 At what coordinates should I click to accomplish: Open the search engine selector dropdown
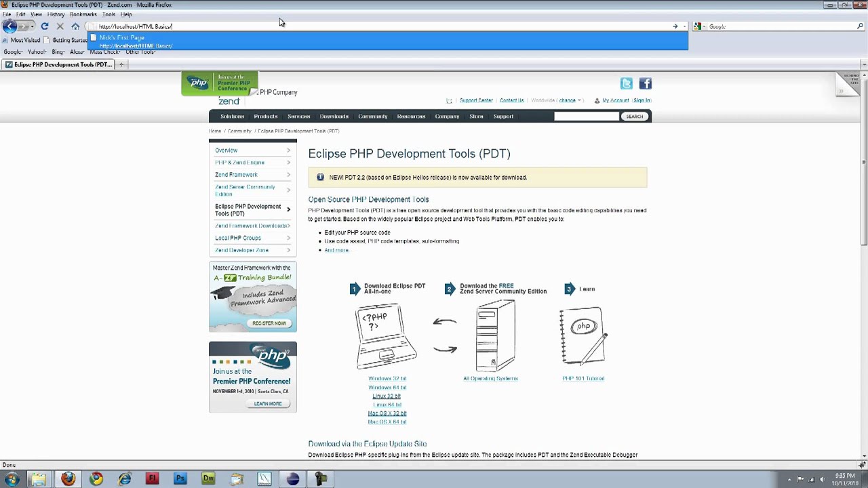click(x=699, y=26)
